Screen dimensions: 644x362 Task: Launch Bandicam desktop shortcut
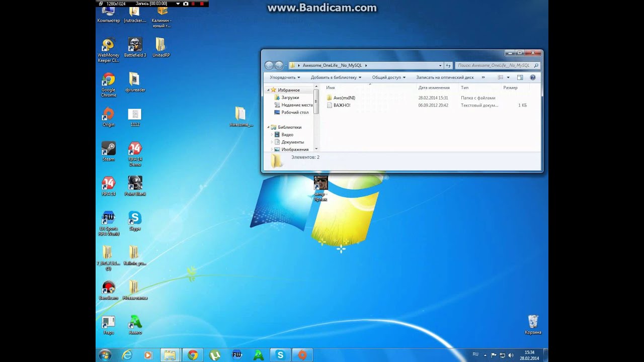click(x=109, y=291)
